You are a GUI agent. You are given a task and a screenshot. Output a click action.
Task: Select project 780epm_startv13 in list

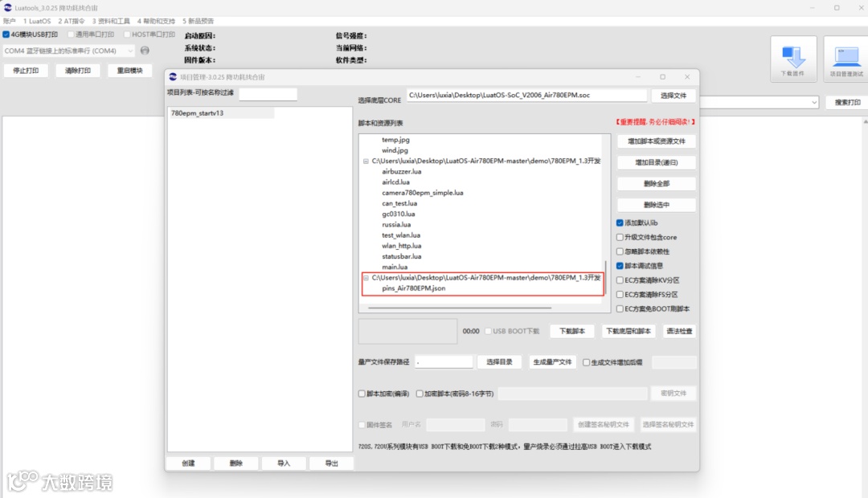pyautogui.click(x=221, y=113)
